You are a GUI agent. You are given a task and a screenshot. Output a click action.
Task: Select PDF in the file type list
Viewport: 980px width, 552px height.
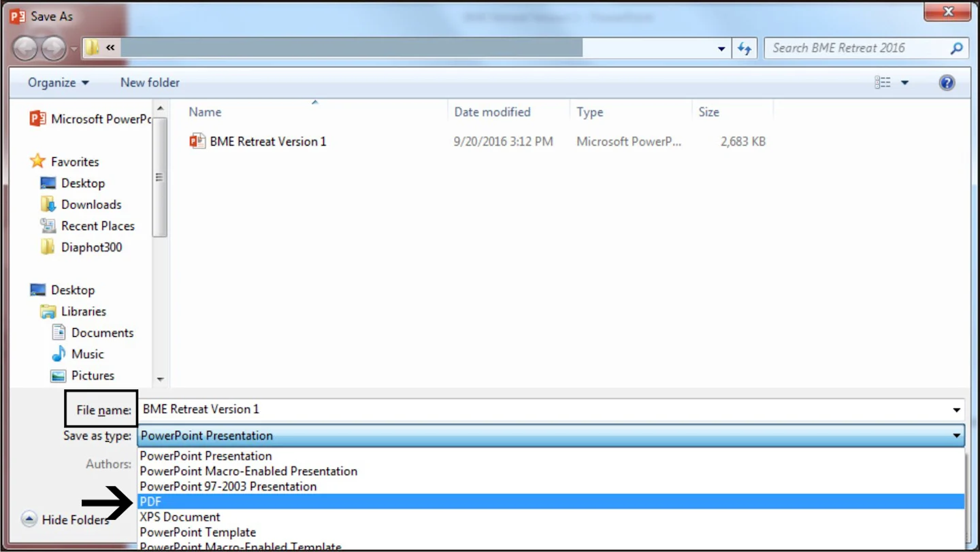[551, 502]
